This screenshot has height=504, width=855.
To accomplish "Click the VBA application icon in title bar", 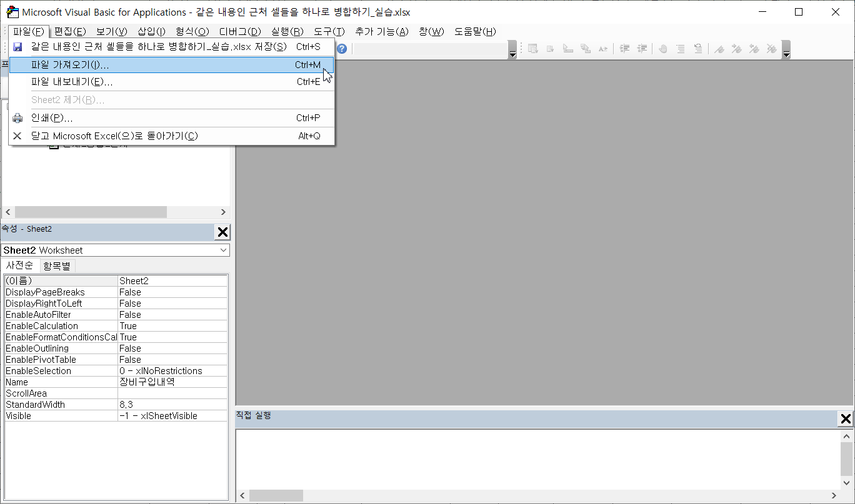I will [12, 12].
